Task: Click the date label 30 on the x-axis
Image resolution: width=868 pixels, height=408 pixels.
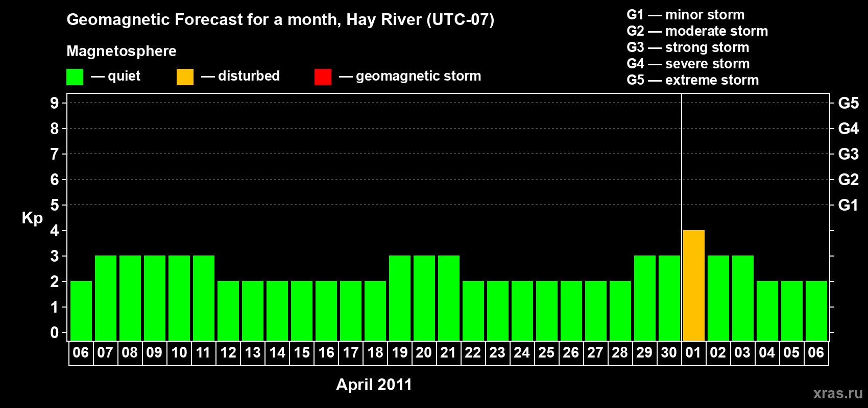Action: point(669,352)
